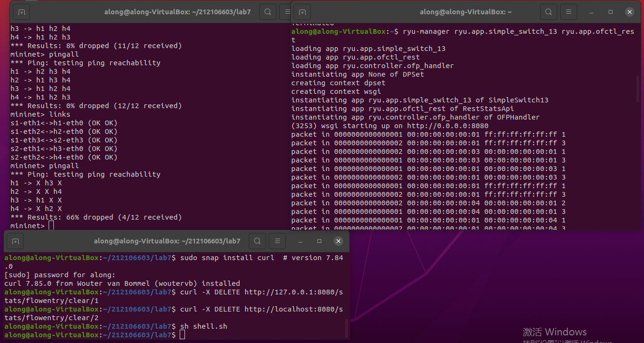
Task: Click the scrollbar of the bottom curl terminal
Action: 346,328
